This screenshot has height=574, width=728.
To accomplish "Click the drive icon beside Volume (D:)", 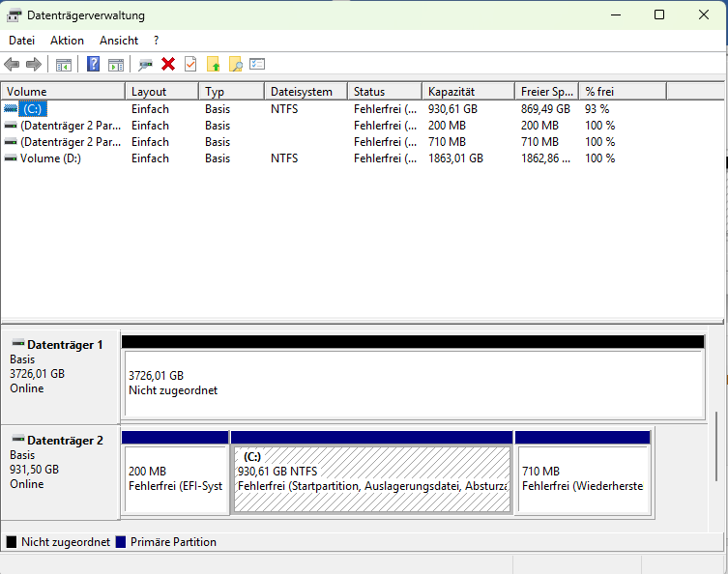I will click(11, 158).
